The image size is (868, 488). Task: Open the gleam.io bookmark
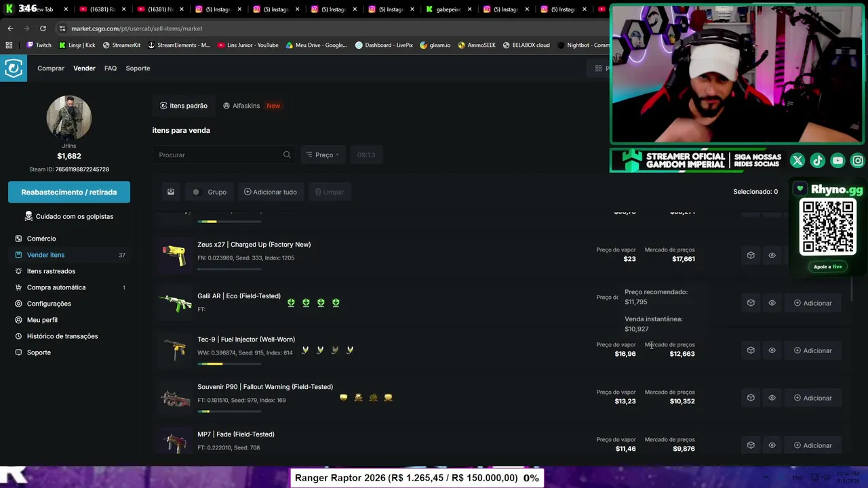coord(435,45)
